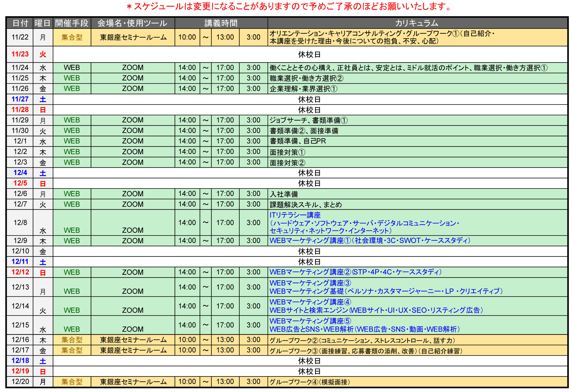Select 職業選択・働き方選択② curriculum cell

(x=417, y=78)
